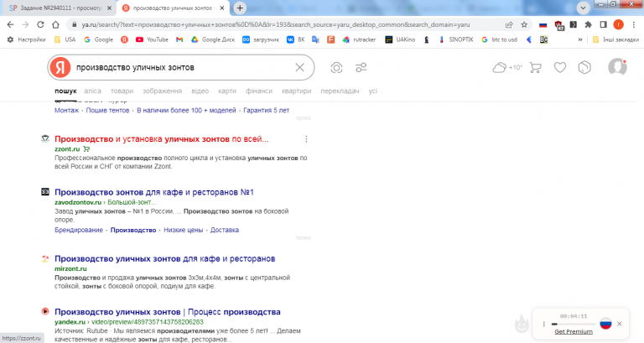Open the Yandex account avatar
644x343 pixels.
point(617,67)
